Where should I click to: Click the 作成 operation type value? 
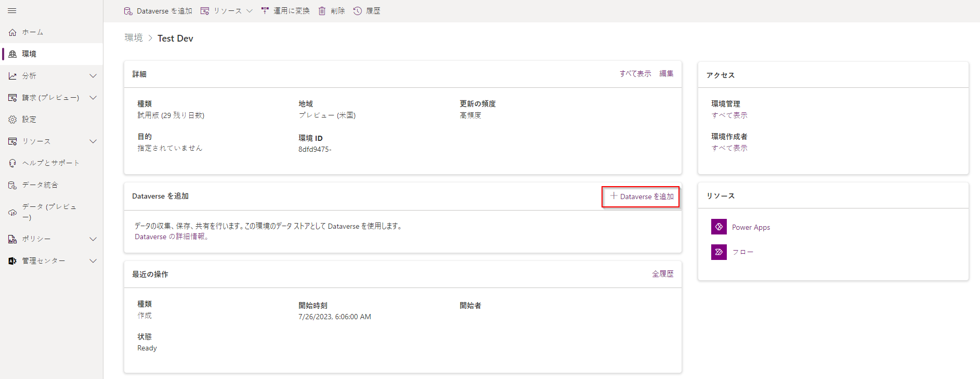pyautogui.click(x=145, y=316)
